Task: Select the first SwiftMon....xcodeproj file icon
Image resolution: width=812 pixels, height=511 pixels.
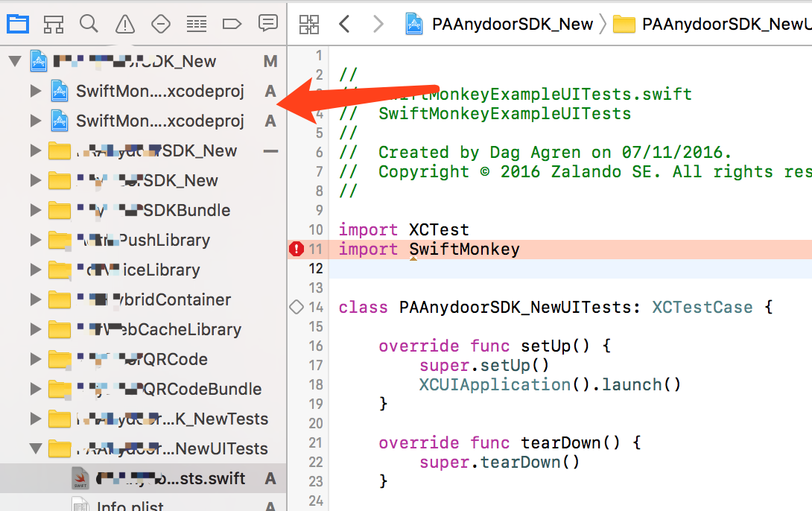Action: (x=60, y=91)
